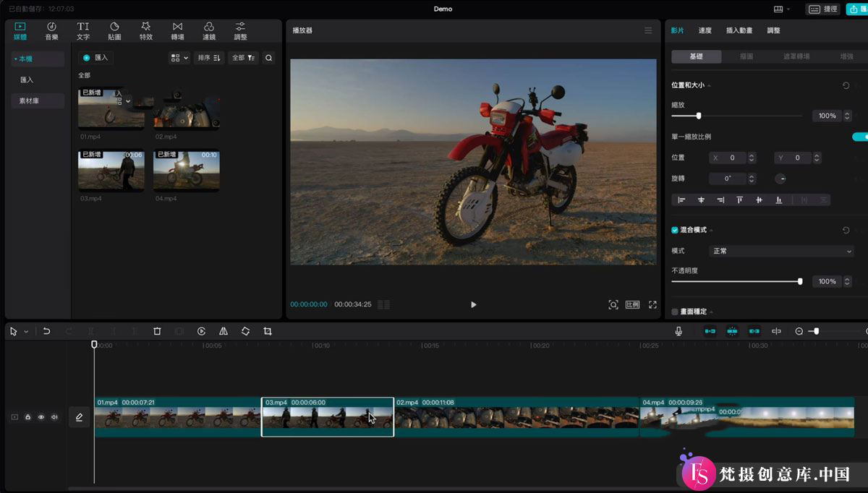Image resolution: width=868 pixels, height=493 pixels.
Task: Open the grid view mode dropdown
Action: 179,58
